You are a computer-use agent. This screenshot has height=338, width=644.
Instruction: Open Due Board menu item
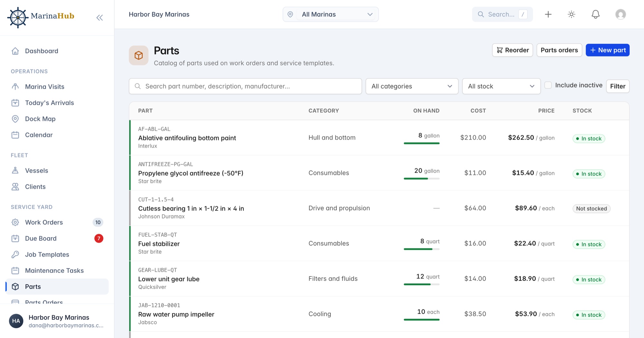pyautogui.click(x=57, y=239)
